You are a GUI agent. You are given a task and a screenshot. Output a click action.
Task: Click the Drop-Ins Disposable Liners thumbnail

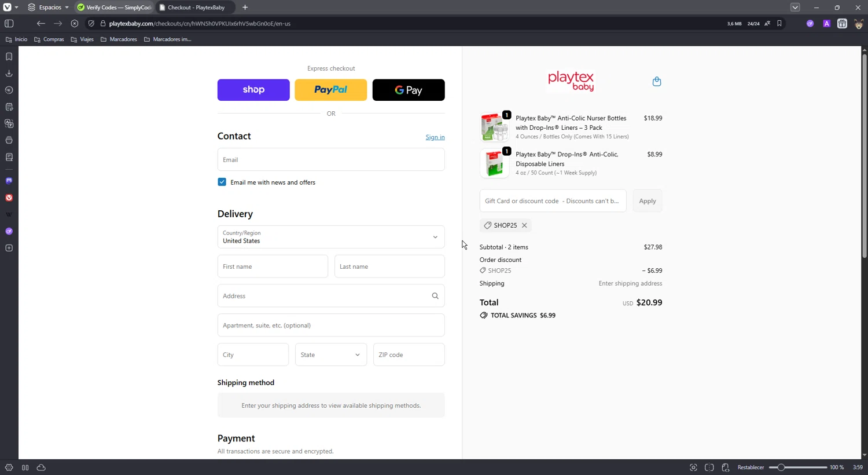[x=494, y=163]
